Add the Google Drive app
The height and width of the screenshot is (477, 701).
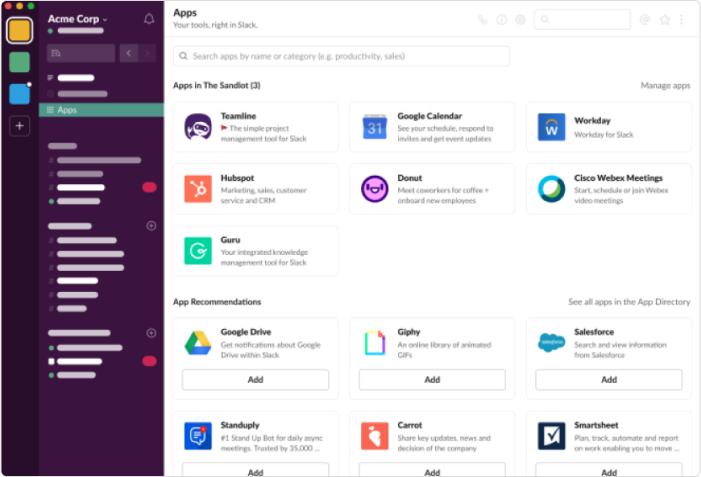[x=255, y=380]
